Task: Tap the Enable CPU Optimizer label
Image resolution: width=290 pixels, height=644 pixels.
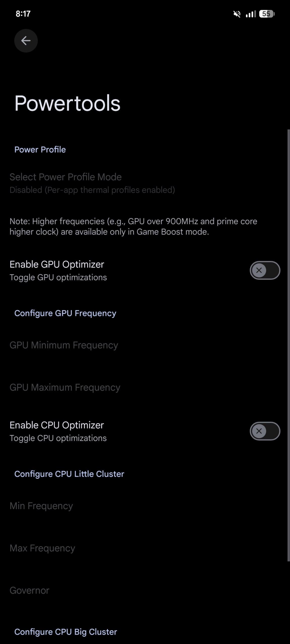Action: tap(57, 425)
